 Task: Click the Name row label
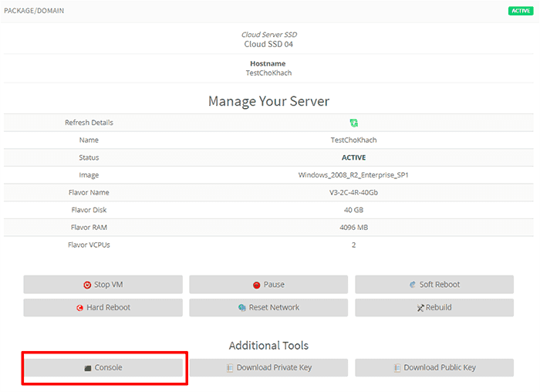(x=89, y=140)
